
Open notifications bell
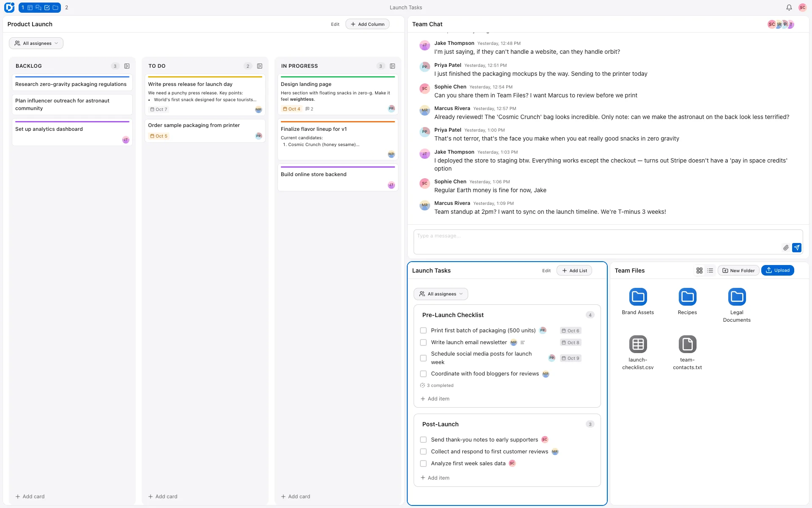coord(789,8)
